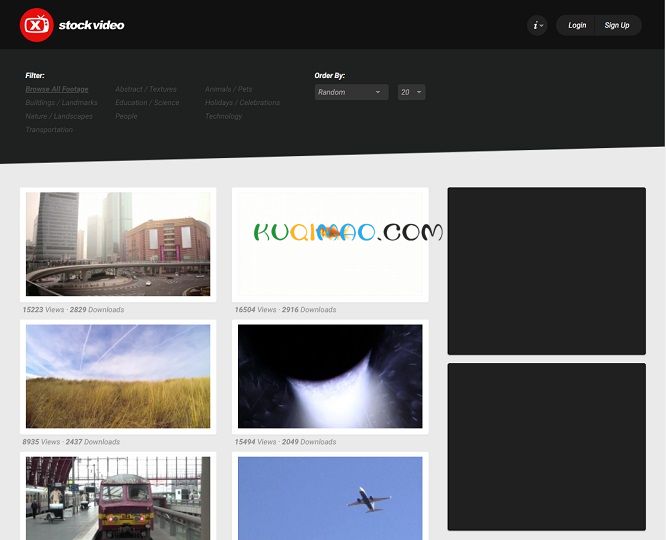Filter by People category
The width and height of the screenshot is (666, 540).
coord(126,116)
